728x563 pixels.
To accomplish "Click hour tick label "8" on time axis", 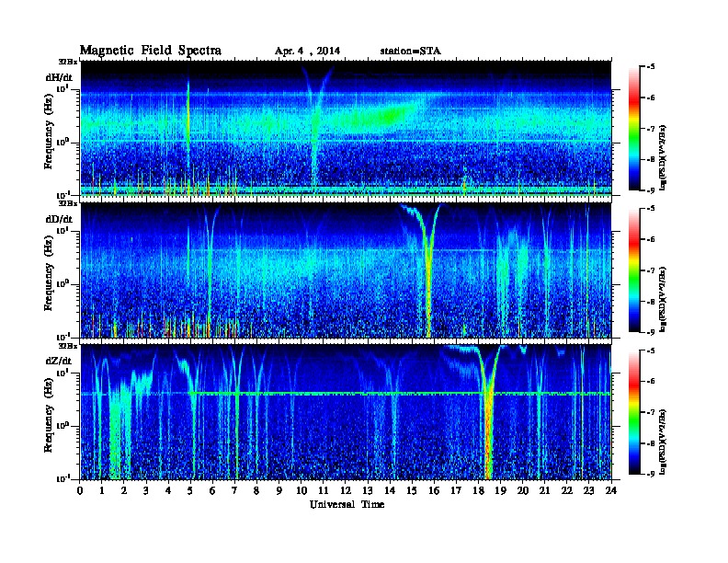I will pyautogui.click(x=256, y=490).
